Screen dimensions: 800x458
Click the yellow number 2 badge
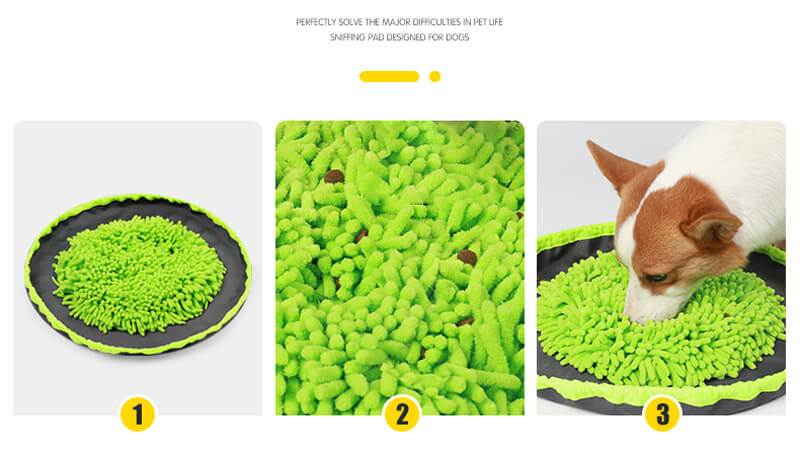(402, 414)
